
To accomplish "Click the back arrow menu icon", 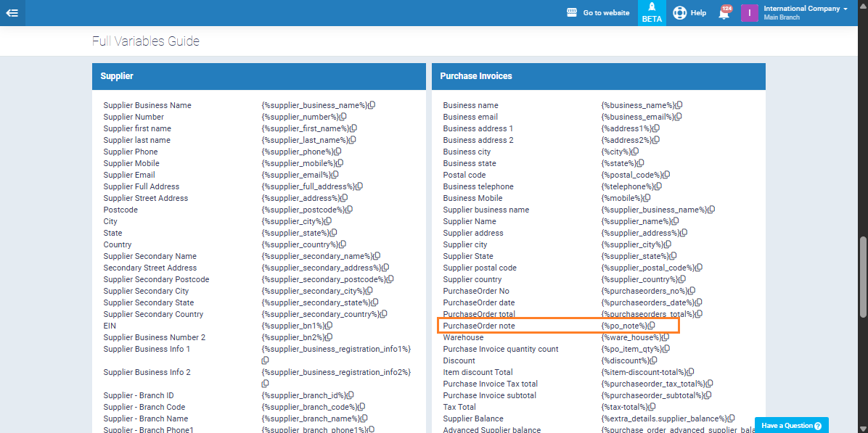I will (12, 13).
